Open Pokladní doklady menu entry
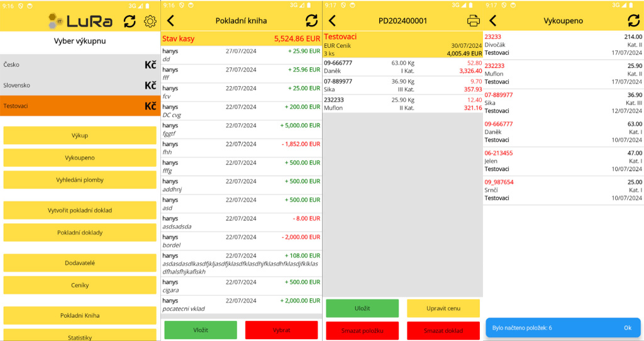The width and height of the screenshot is (644, 341). pyautogui.click(x=79, y=233)
